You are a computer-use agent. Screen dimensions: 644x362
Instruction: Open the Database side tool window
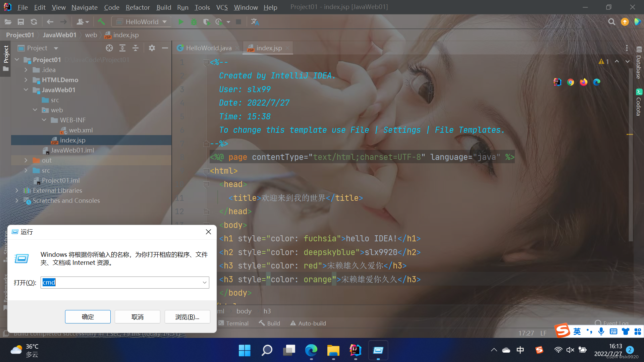tap(639, 63)
